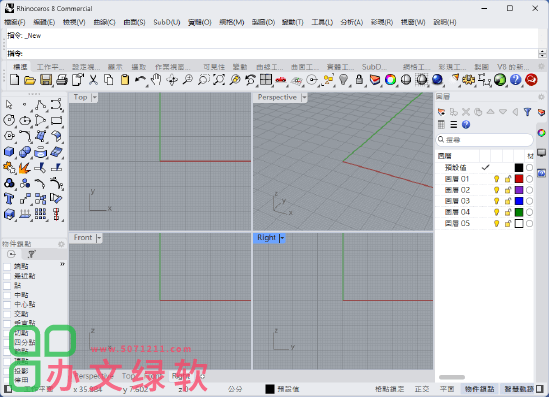Enable 中心點 Center osnap checkbox
Screen dimensions: 550x397
(x=7, y=304)
